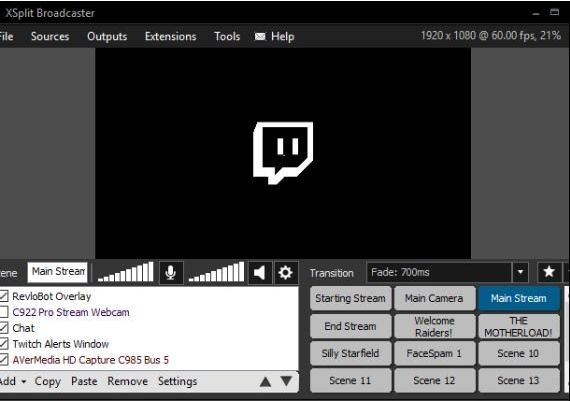
Task: Enable C922 Pro Stream Webcam checkbox
Action: 4,312
